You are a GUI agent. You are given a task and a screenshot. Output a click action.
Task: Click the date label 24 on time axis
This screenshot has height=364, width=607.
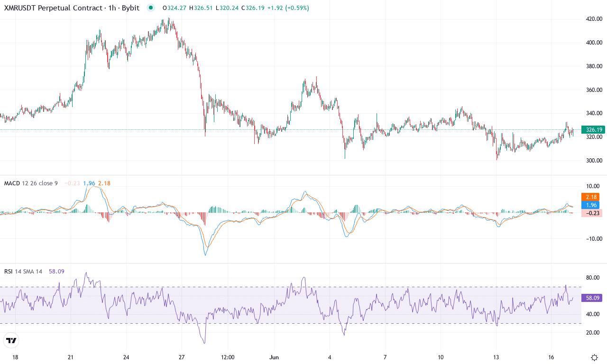[126, 357]
